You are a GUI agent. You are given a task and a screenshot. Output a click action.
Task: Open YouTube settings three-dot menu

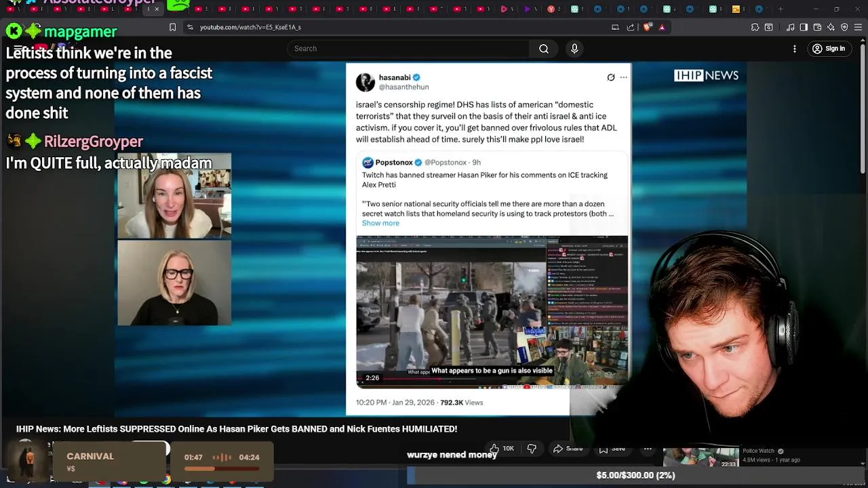tap(795, 49)
